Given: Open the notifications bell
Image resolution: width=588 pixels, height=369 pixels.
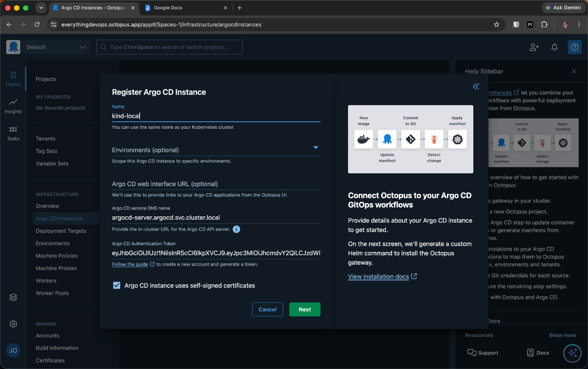Looking at the screenshot, I should click(555, 47).
